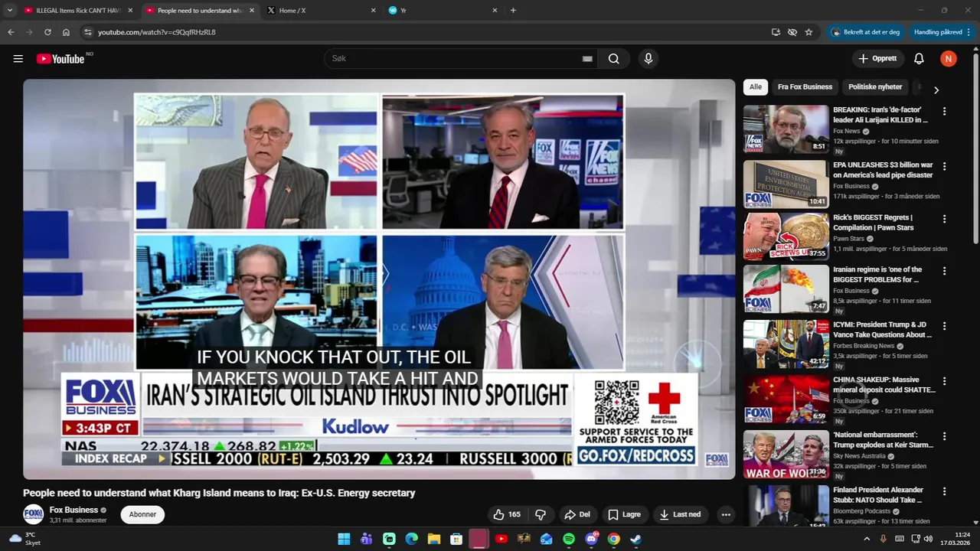Screen dimensions: 980x551
Task: Select Politiske nyheter filter chip
Action: (875, 87)
